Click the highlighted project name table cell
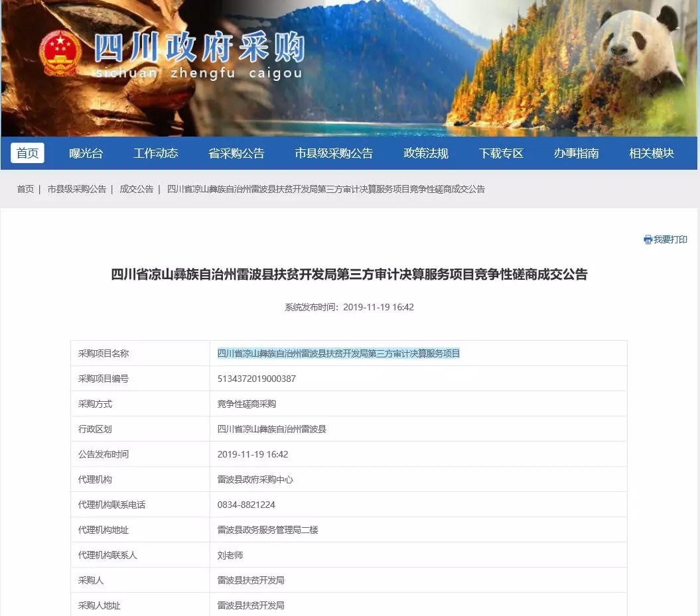700x616 pixels. (338, 353)
